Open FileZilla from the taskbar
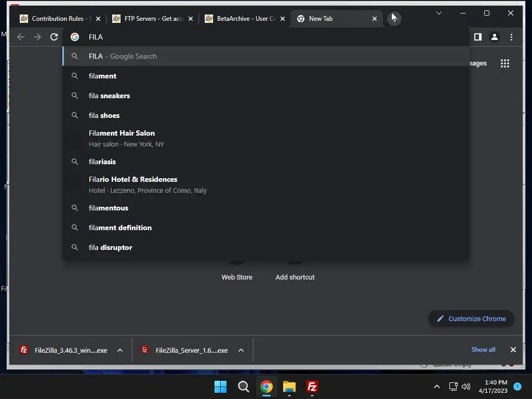This screenshot has height=399, width=532. tap(312, 387)
